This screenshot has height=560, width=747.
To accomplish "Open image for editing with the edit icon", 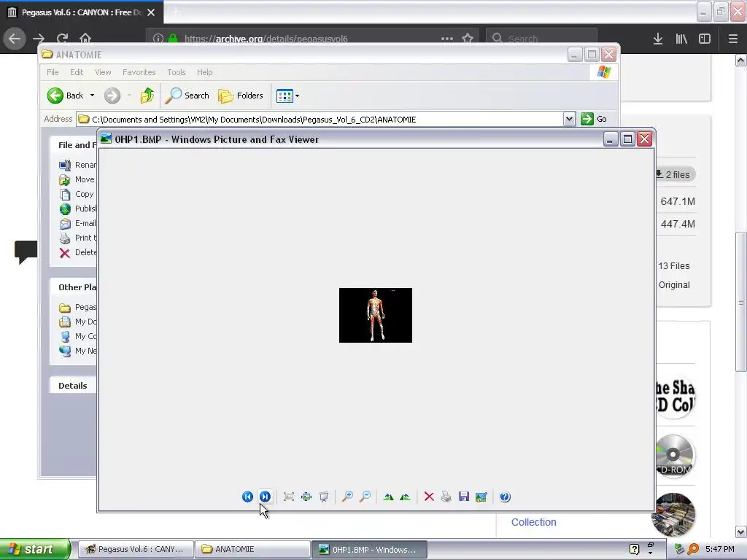I will tap(481, 497).
